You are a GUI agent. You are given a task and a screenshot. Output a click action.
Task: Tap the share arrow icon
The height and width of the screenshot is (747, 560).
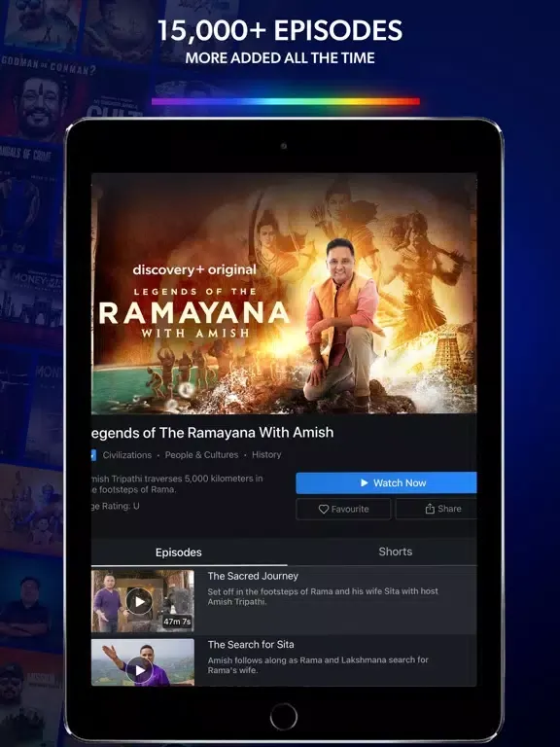click(430, 509)
